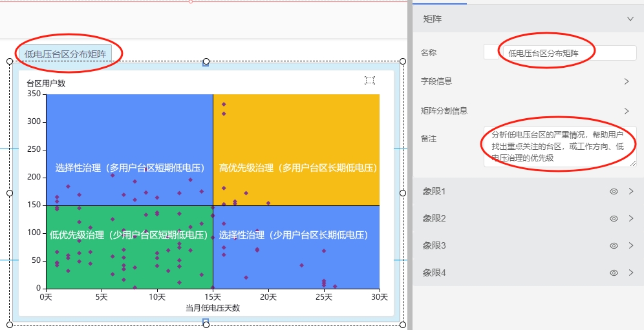Expand the 象限1 settings arrow
644x330 pixels.
(630, 192)
